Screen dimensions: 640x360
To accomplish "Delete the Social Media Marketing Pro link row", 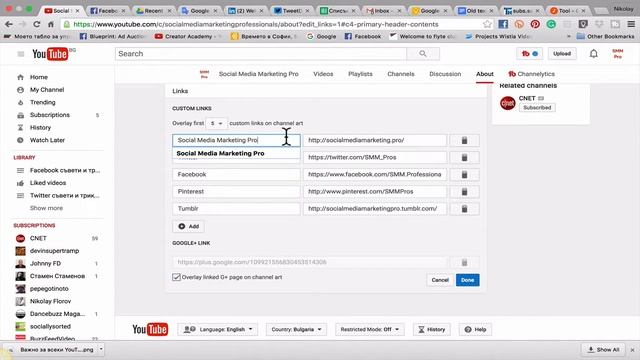I will pyautogui.click(x=464, y=140).
